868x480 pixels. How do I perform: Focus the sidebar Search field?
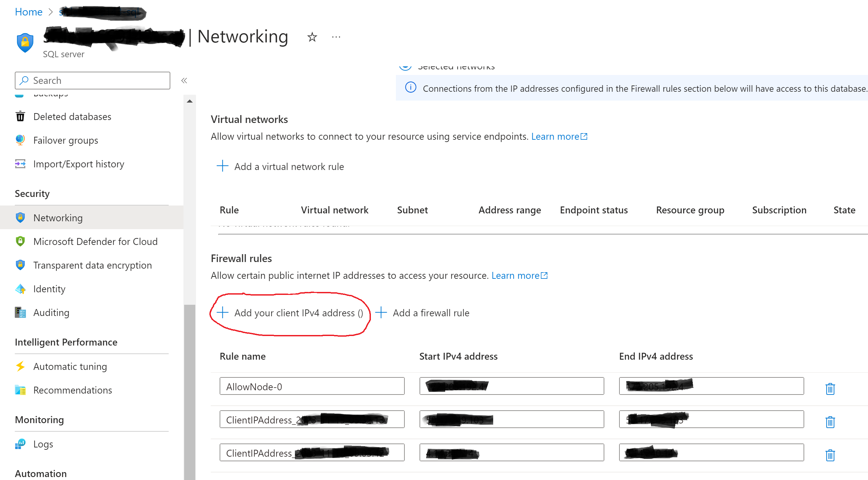pyautogui.click(x=92, y=81)
